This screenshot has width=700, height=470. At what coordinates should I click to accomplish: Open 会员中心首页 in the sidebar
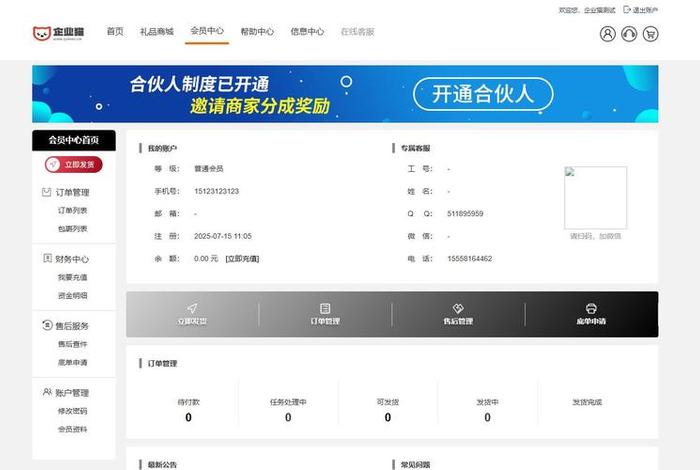pyautogui.click(x=74, y=140)
